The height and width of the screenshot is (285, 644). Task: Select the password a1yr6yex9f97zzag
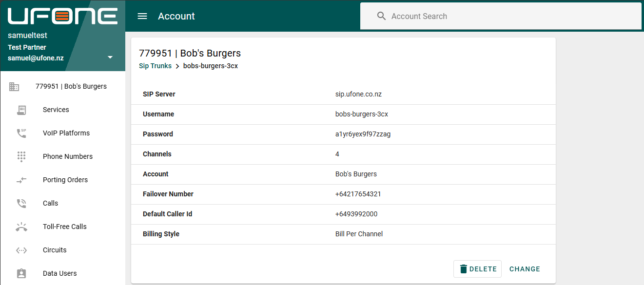[x=363, y=134]
